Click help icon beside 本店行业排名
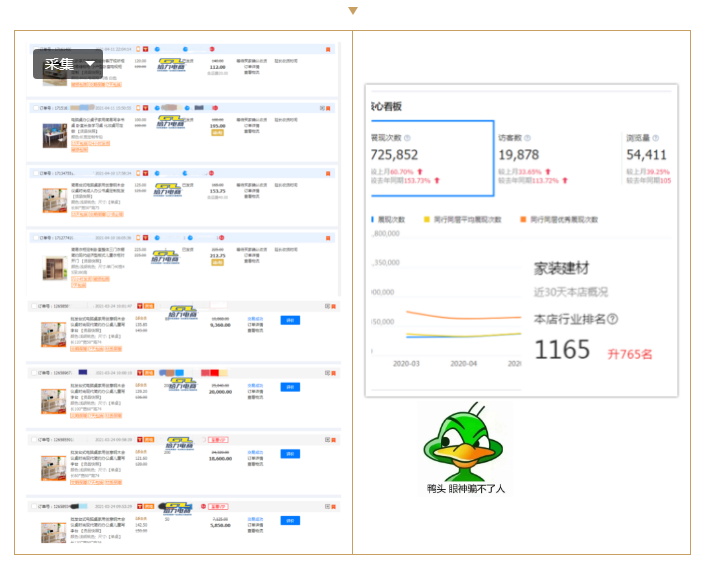 613,320
